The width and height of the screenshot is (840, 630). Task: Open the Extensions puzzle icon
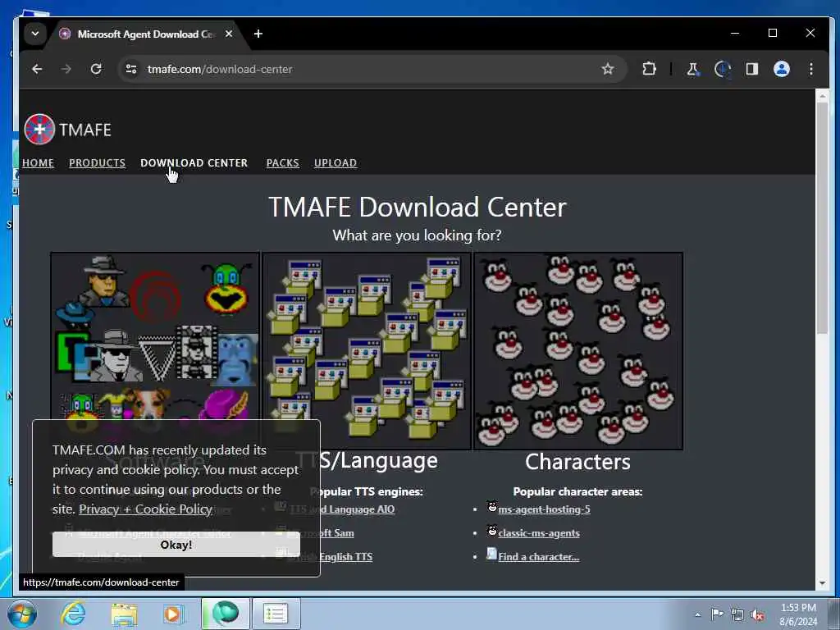[650, 69]
